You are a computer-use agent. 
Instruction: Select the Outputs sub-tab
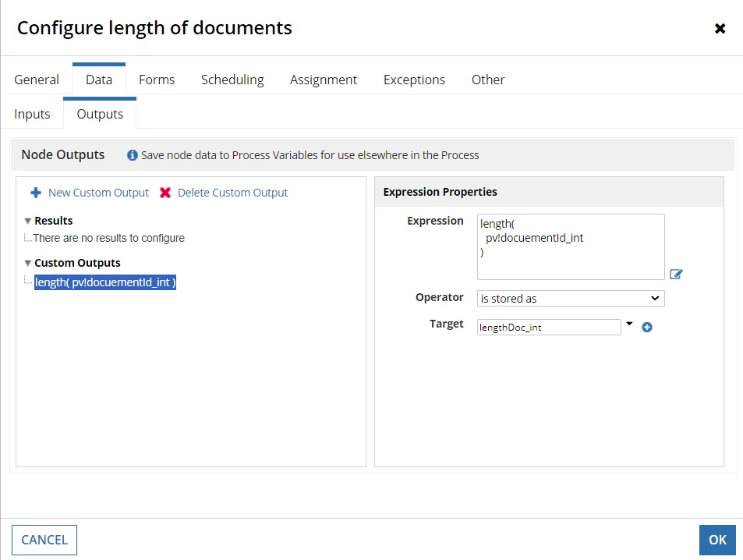pos(100,115)
